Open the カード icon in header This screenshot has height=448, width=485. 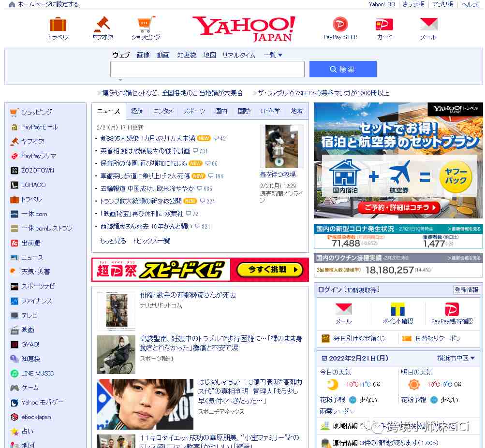384,25
